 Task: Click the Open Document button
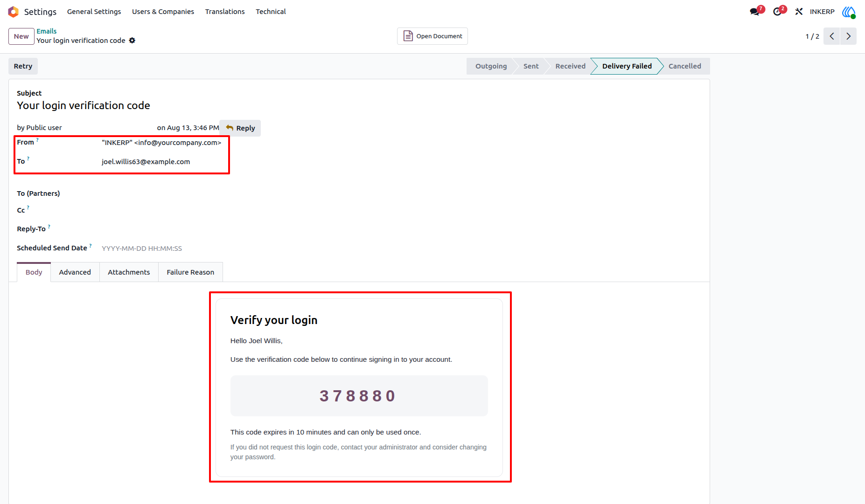pyautogui.click(x=432, y=36)
